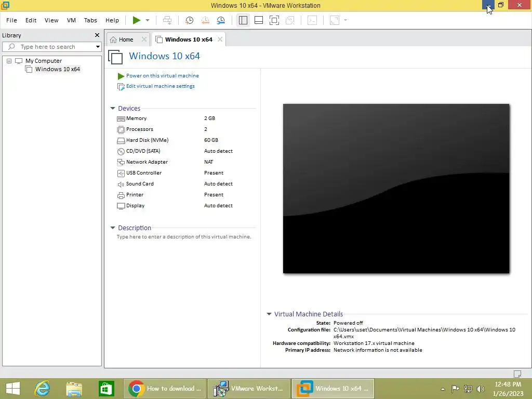Click the virtual machine description text field
Viewport: 532px width, 399px height.
point(184,237)
